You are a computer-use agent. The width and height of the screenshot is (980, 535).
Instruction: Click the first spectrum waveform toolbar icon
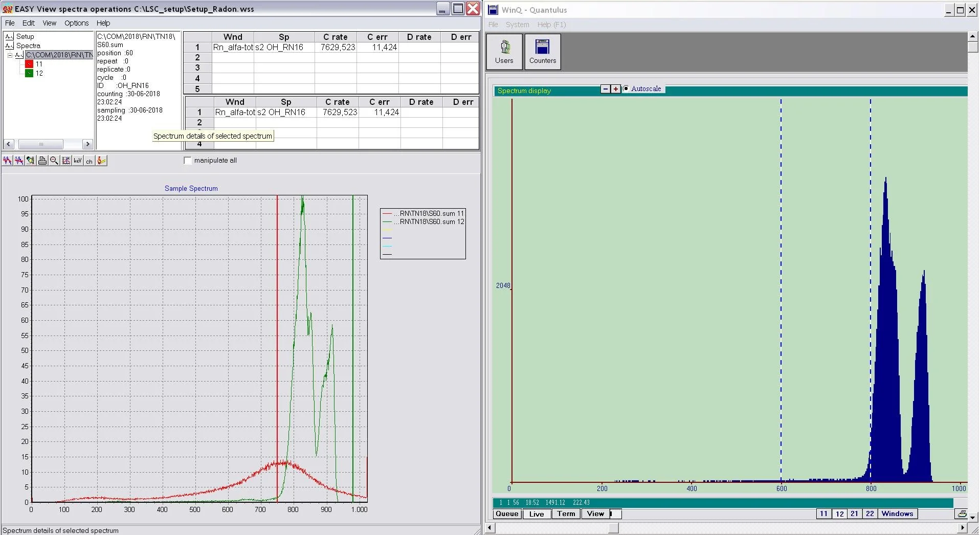7,161
